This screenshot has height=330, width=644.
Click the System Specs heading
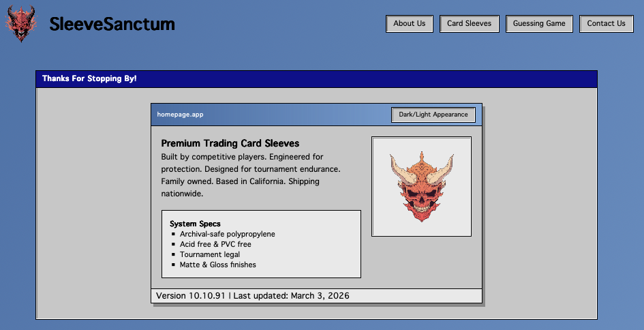tap(195, 224)
